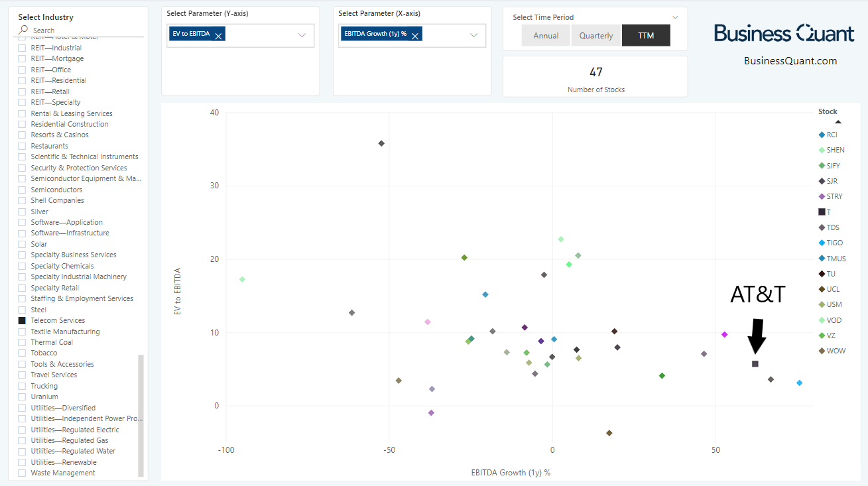Select the TTM time period tab

pyautogui.click(x=646, y=36)
